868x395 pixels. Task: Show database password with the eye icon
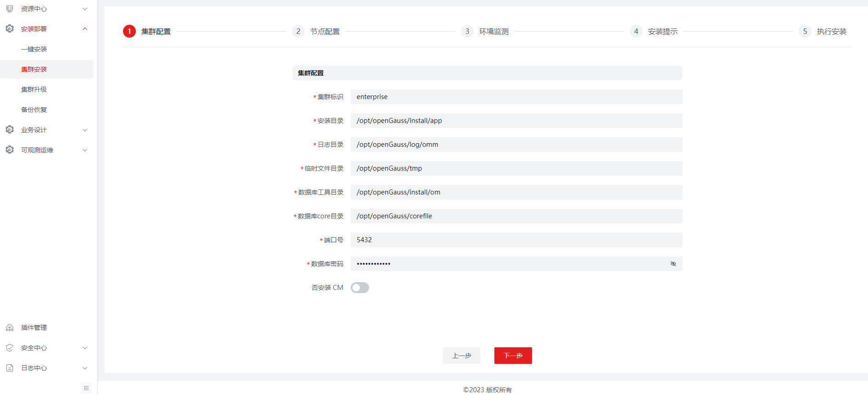pos(673,264)
